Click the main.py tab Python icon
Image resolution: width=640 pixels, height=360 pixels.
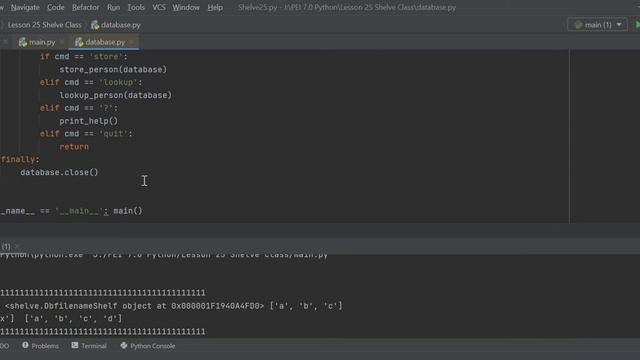[23, 42]
